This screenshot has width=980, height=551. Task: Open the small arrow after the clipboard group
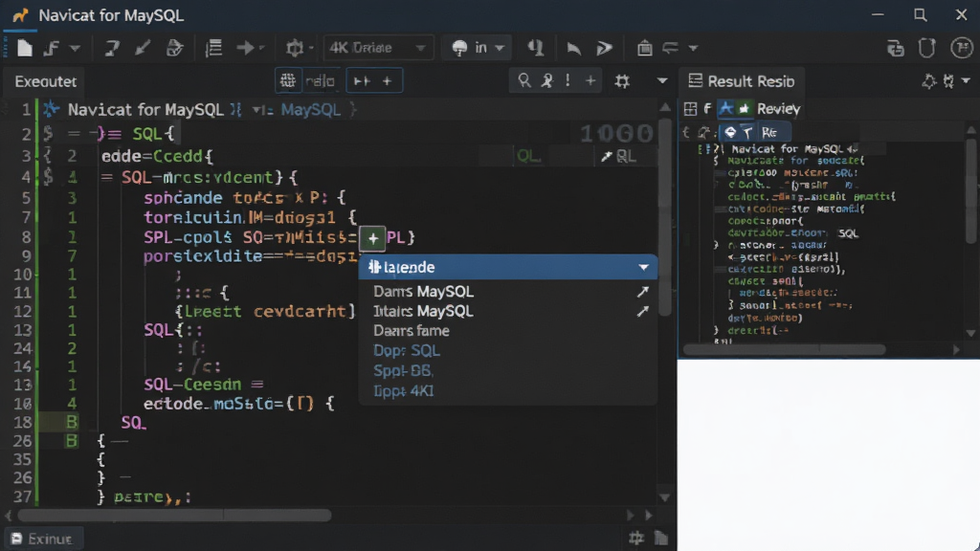pos(693,48)
